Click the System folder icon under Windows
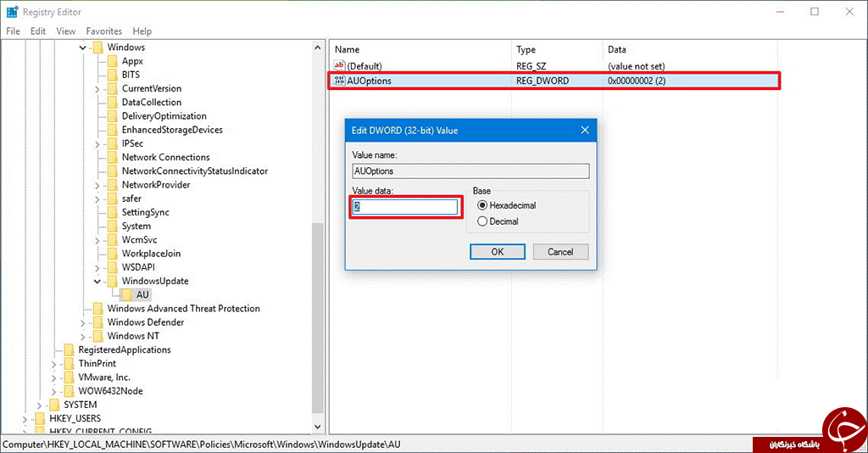 (x=113, y=226)
